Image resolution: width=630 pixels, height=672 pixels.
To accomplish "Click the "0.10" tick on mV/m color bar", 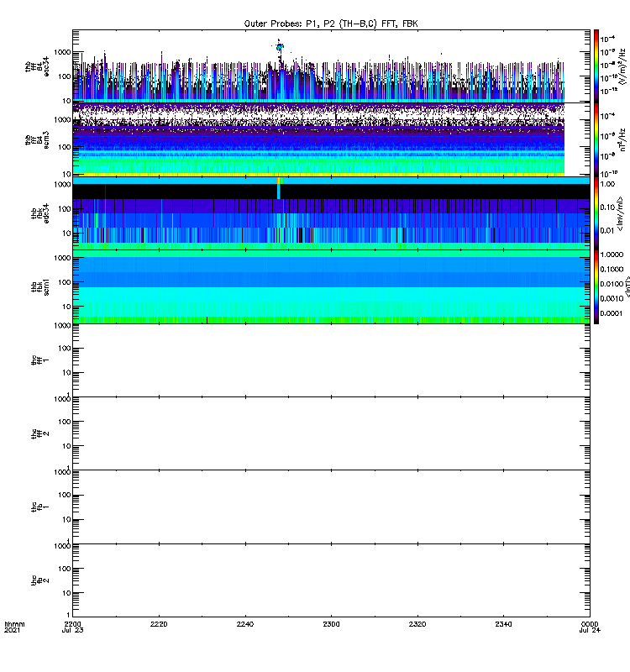I will point(607,207).
